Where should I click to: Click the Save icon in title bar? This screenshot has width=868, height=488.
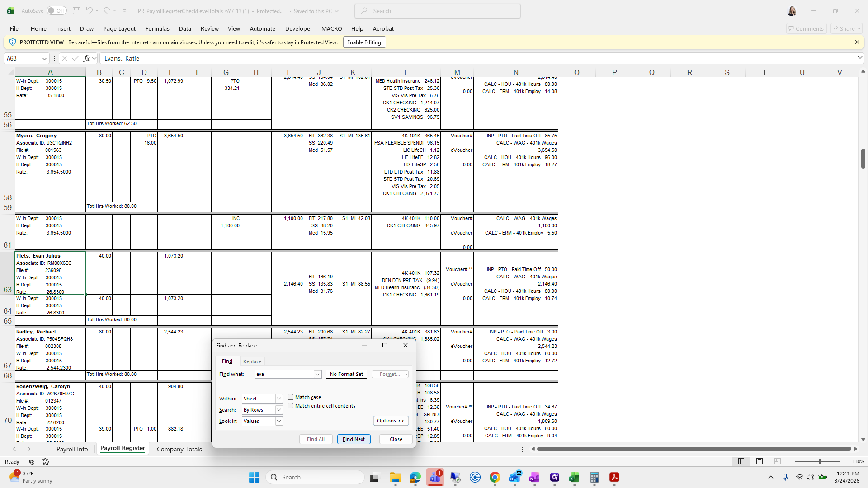[x=76, y=11]
